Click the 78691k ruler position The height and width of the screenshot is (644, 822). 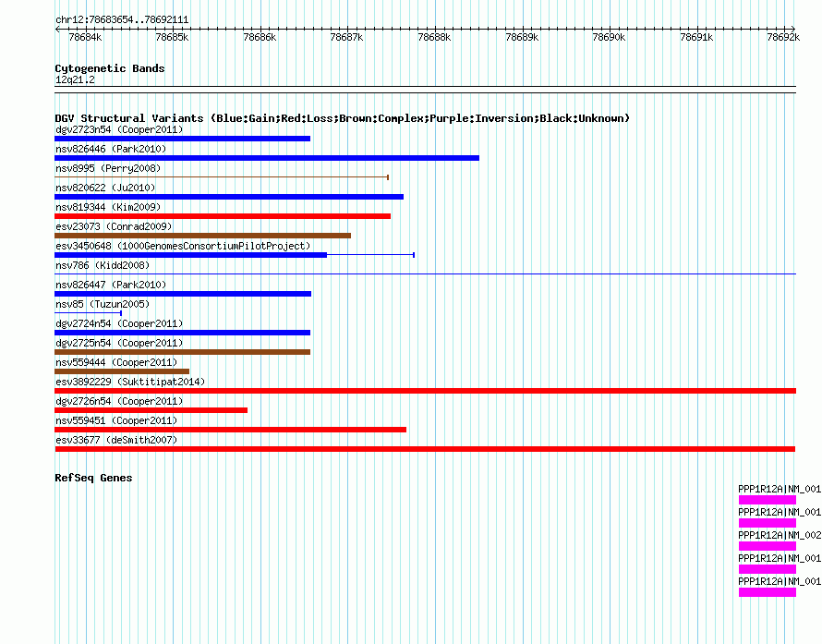coord(696,37)
